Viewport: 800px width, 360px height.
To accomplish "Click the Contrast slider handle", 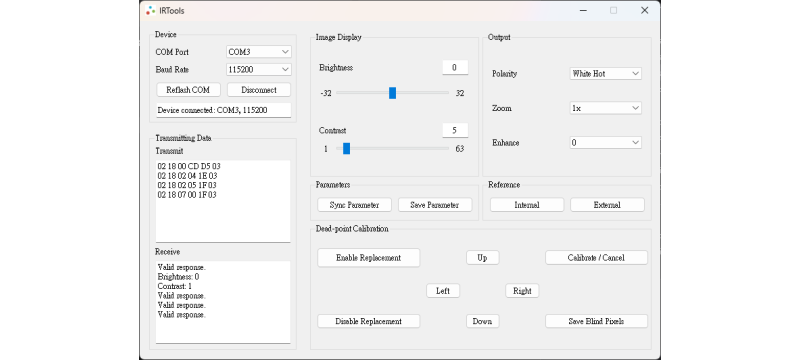I will pos(346,148).
